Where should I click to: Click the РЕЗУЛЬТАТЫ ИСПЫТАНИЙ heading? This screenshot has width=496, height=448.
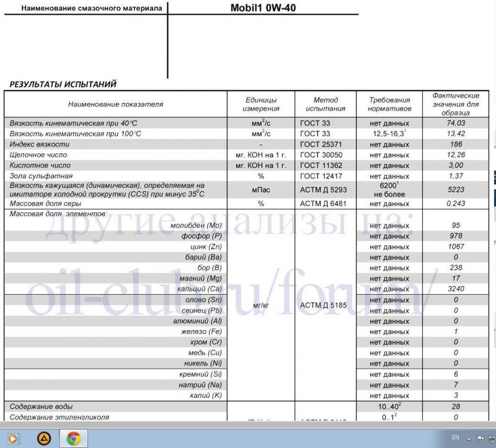click(x=63, y=84)
